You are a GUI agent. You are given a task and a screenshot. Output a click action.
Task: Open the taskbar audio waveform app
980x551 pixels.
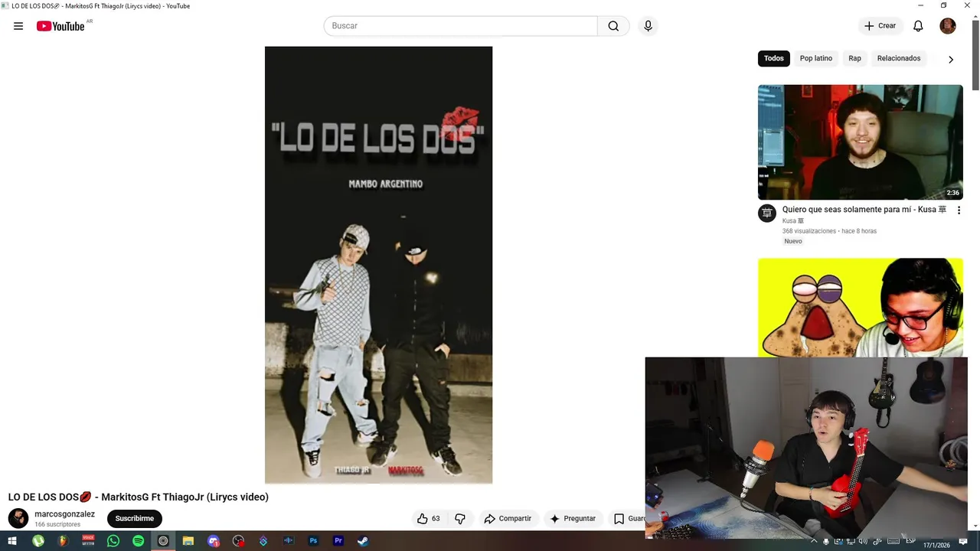coord(289,541)
